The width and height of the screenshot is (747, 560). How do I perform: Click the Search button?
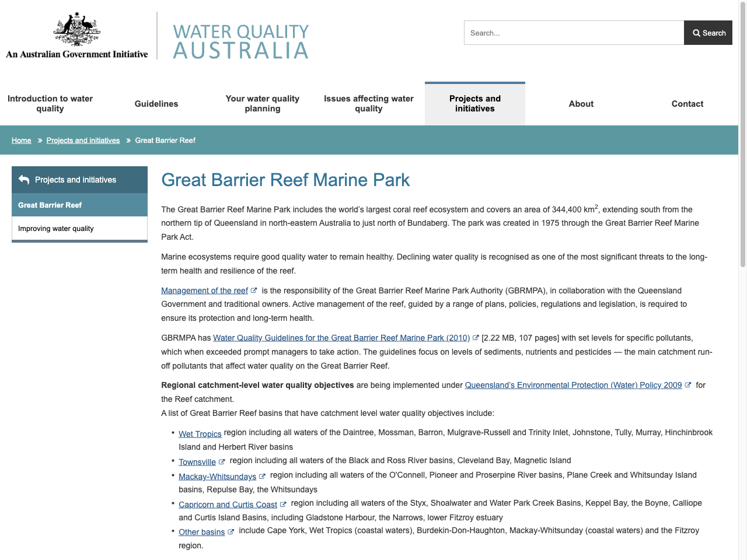tap(708, 33)
